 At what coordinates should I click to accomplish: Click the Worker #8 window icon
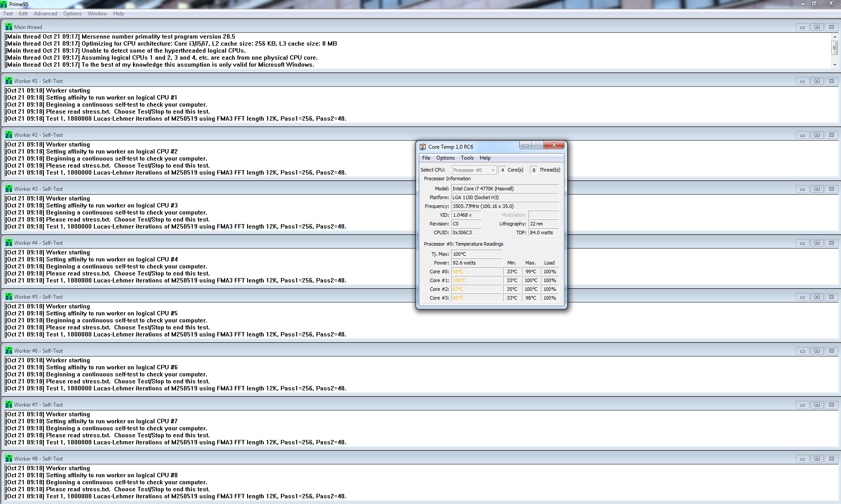[x=8, y=458]
